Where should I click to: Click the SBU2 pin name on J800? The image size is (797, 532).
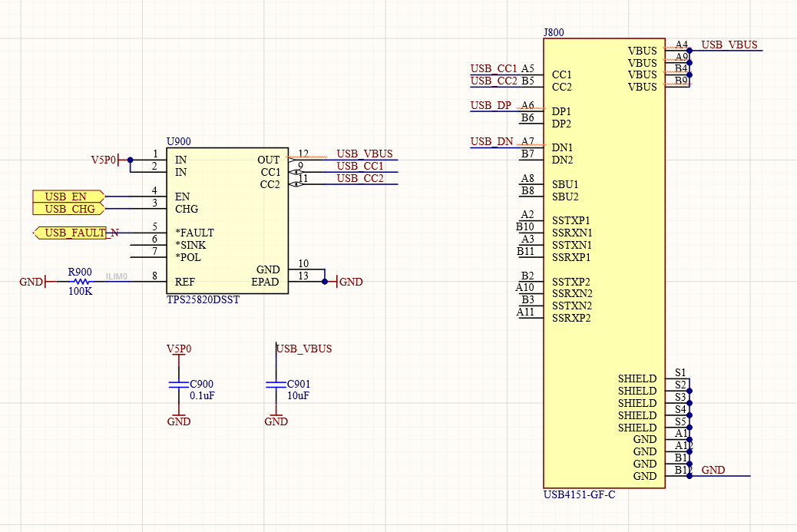click(565, 196)
